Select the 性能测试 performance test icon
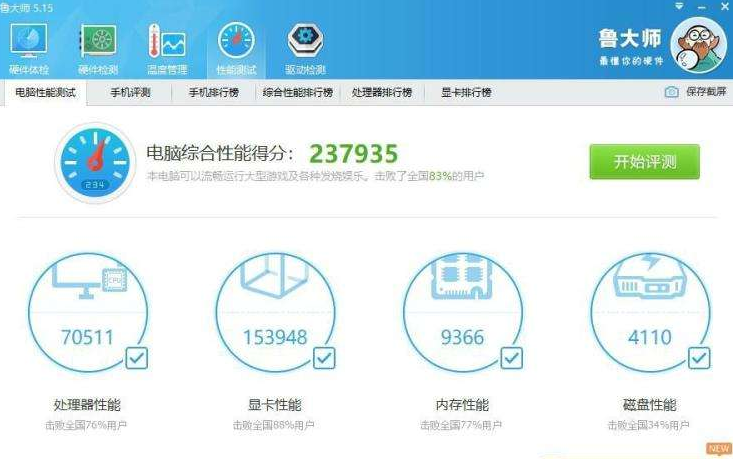 [236, 49]
